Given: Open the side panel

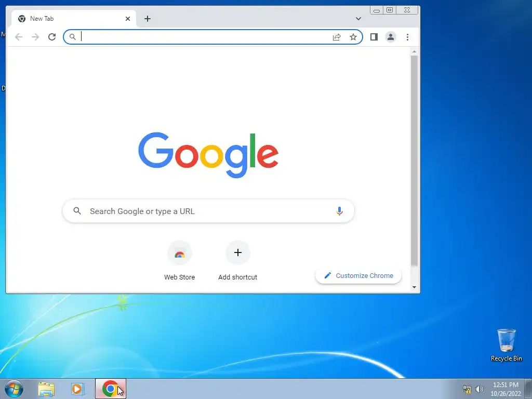Looking at the screenshot, I should pos(374,37).
